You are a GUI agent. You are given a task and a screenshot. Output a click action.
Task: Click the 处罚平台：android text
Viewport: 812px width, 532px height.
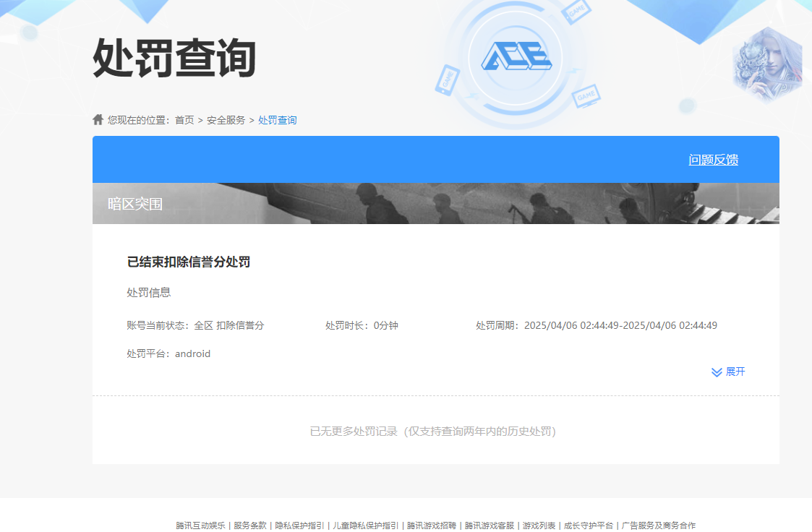(x=168, y=354)
